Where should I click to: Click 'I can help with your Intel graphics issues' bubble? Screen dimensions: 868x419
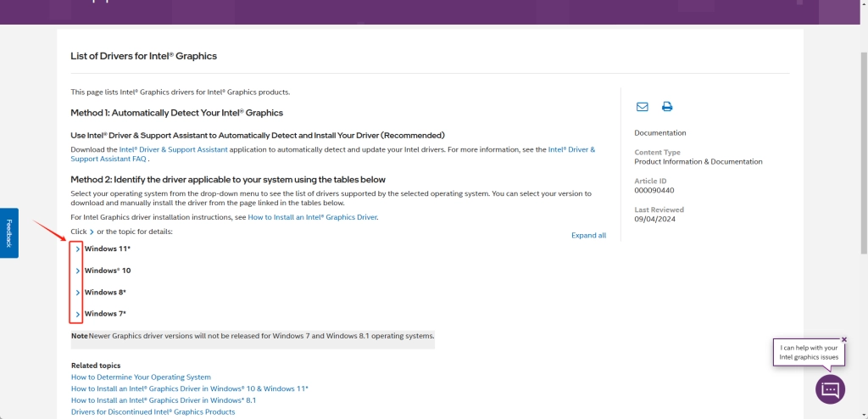(809, 353)
